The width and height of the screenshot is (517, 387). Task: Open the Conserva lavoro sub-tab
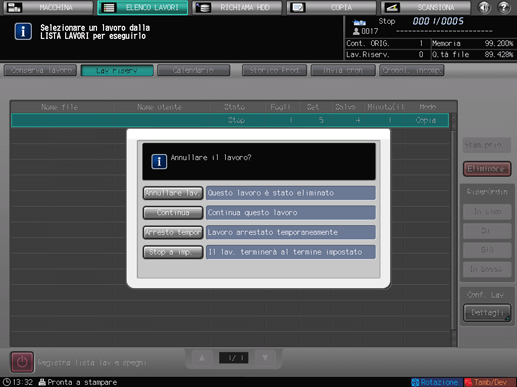point(40,70)
